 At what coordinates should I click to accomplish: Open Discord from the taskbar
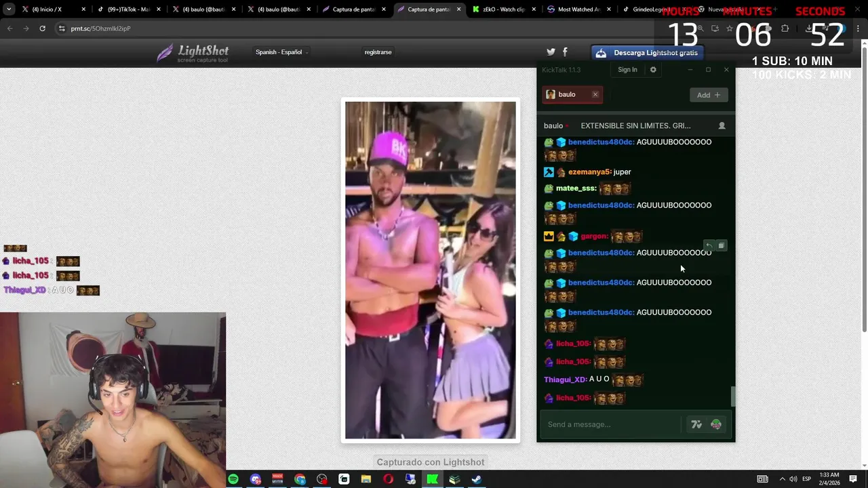point(256,479)
